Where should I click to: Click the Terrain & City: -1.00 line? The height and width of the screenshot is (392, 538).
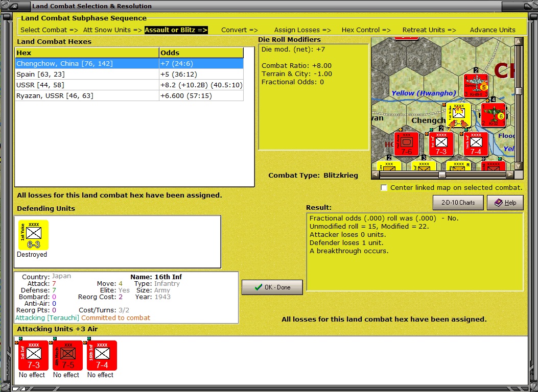click(296, 73)
